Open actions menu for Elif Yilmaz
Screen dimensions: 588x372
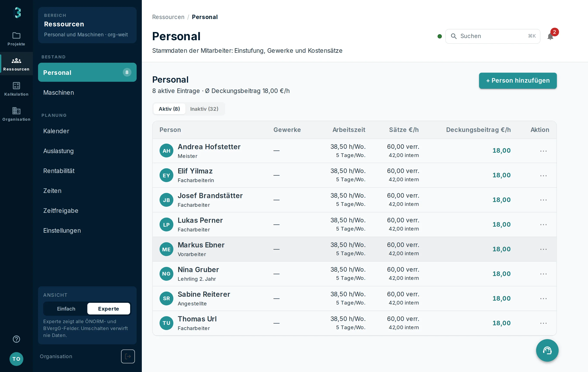point(543,176)
